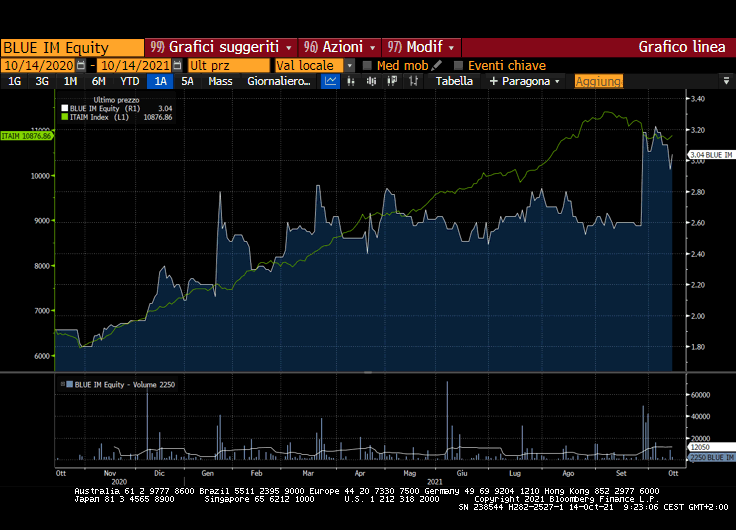The width and height of the screenshot is (736, 530).
Task: Enable the Med mob checkbox
Action: click(368, 65)
